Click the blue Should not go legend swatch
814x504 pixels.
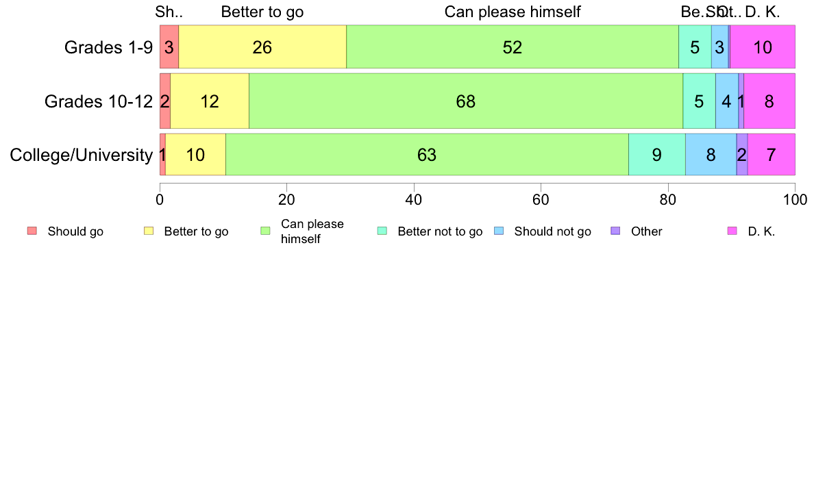499,231
